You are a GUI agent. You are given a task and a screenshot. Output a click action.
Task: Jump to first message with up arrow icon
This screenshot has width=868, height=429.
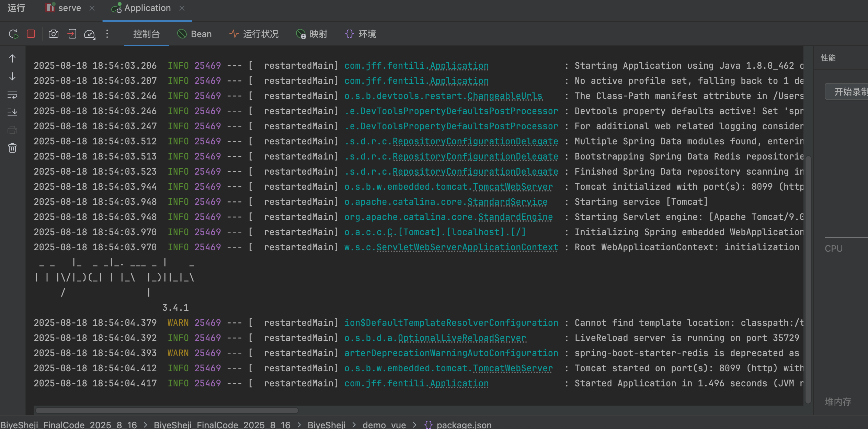[12, 58]
